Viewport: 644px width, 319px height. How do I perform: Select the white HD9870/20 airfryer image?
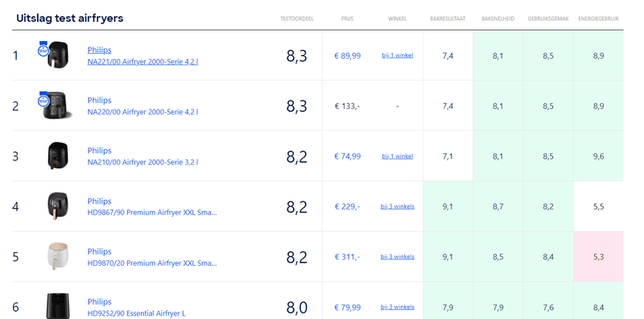(58, 256)
